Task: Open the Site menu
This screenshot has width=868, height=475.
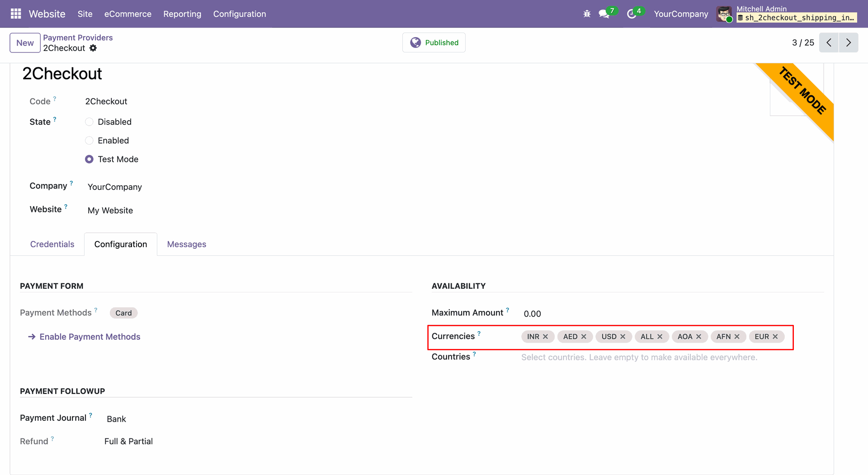Action: tap(85, 14)
